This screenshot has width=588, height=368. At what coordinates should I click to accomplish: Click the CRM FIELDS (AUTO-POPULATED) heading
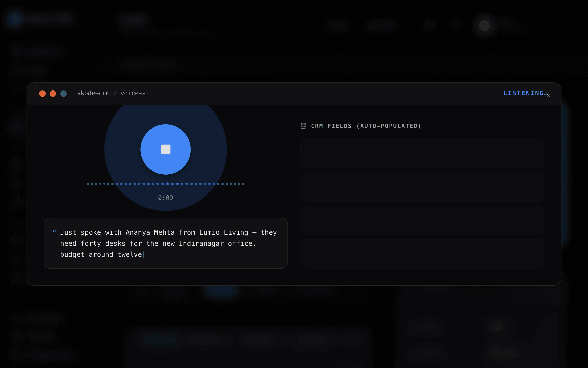coord(366,126)
